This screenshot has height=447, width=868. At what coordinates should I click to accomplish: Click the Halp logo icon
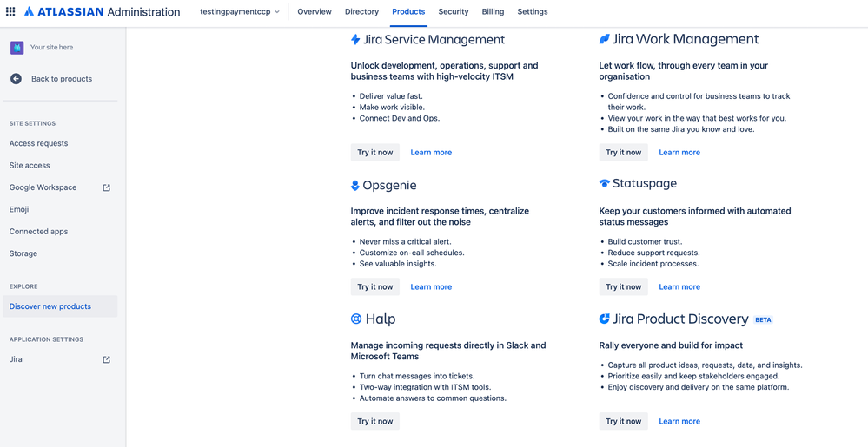(356, 319)
